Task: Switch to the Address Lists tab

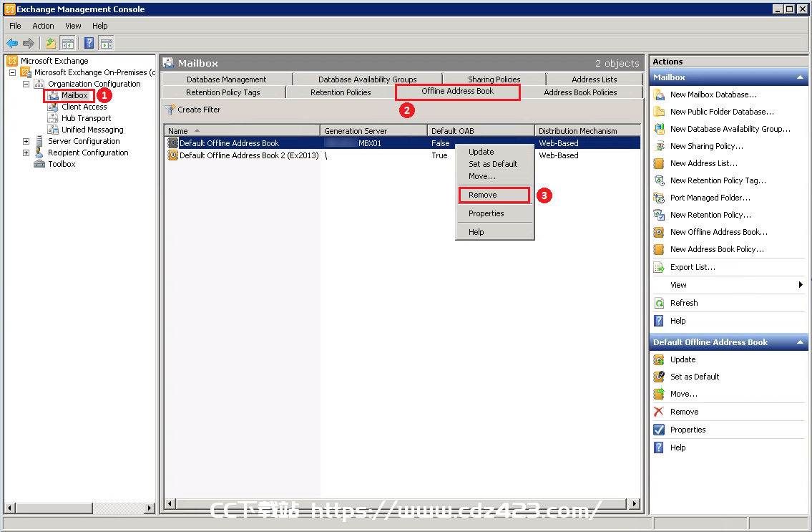Action: 594,79
